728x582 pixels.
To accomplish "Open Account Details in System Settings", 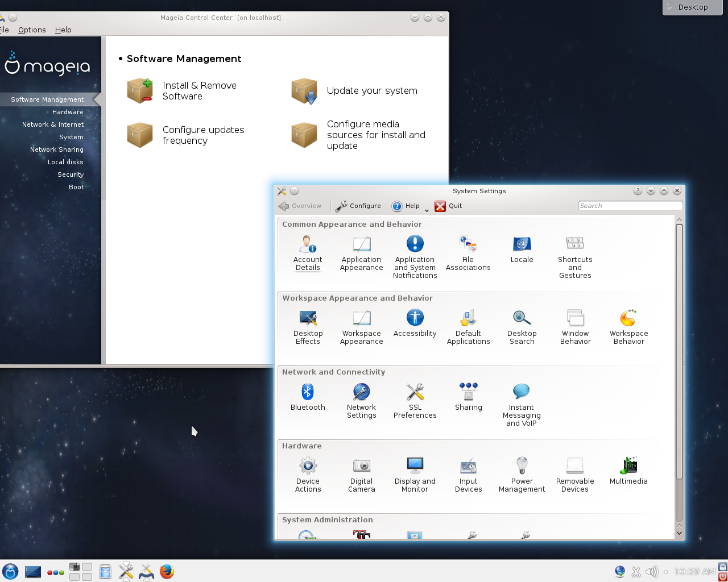I will pos(308,253).
